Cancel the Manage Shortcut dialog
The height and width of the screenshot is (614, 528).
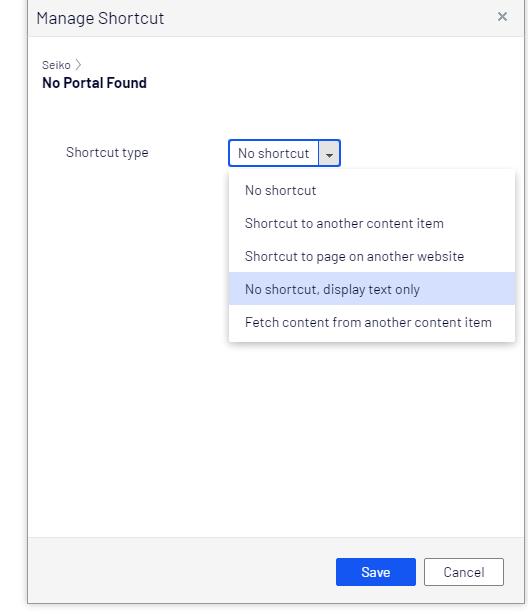[x=464, y=572]
